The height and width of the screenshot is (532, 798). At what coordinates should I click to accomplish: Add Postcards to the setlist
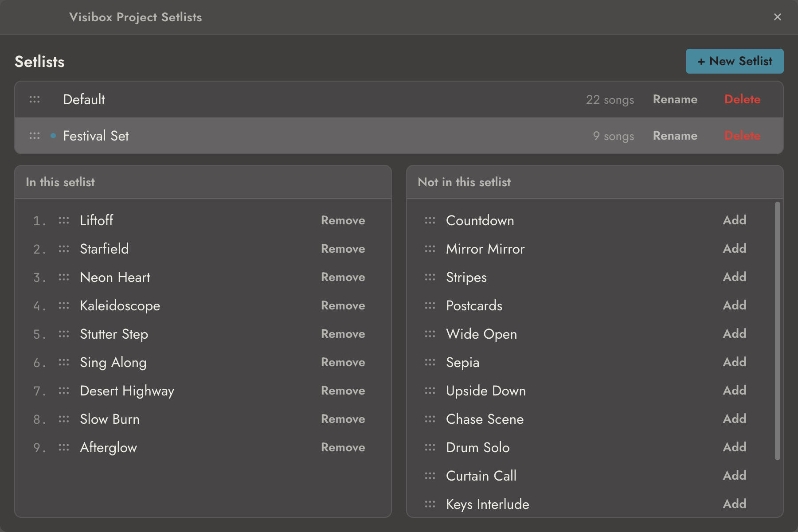[x=735, y=305]
